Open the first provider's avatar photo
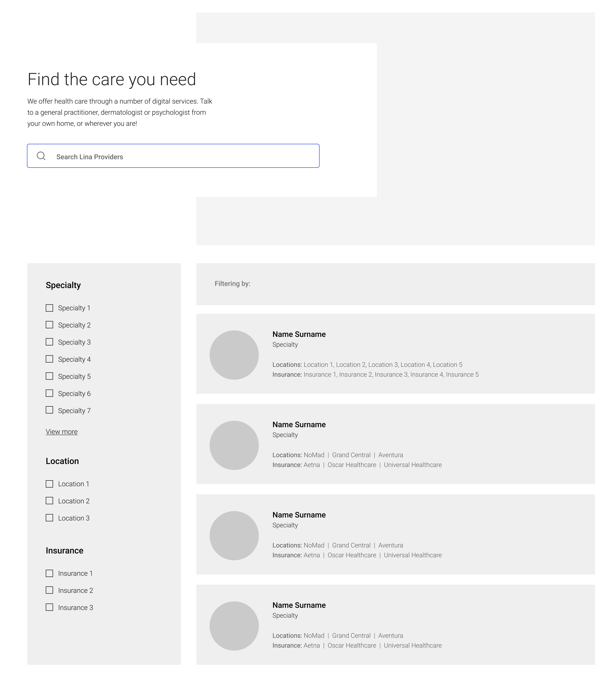The height and width of the screenshot is (675, 616). (234, 355)
